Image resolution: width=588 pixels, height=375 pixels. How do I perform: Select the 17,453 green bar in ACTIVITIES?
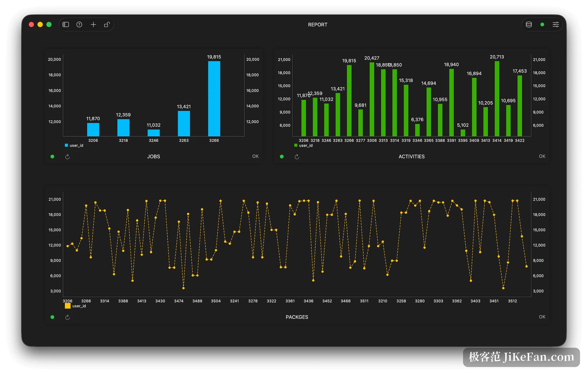(x=520, y=106)
